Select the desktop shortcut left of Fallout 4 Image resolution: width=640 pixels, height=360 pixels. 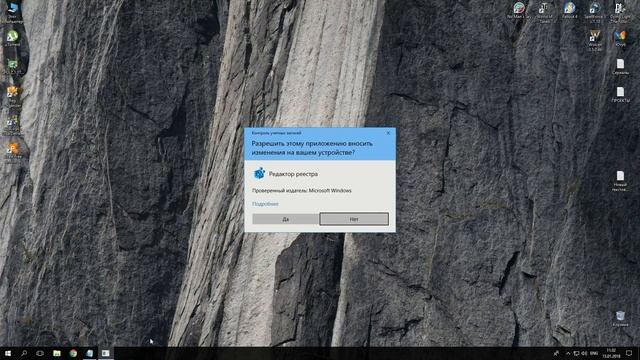[x=544, y=11]
